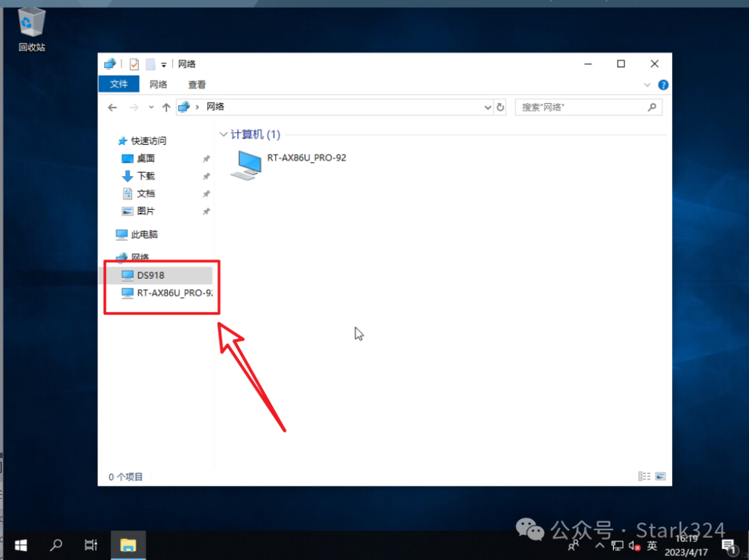The height and width of the screenshot is (560, 749).
Task: Open the recent locations dropdown
Action: tap(151, 107)
